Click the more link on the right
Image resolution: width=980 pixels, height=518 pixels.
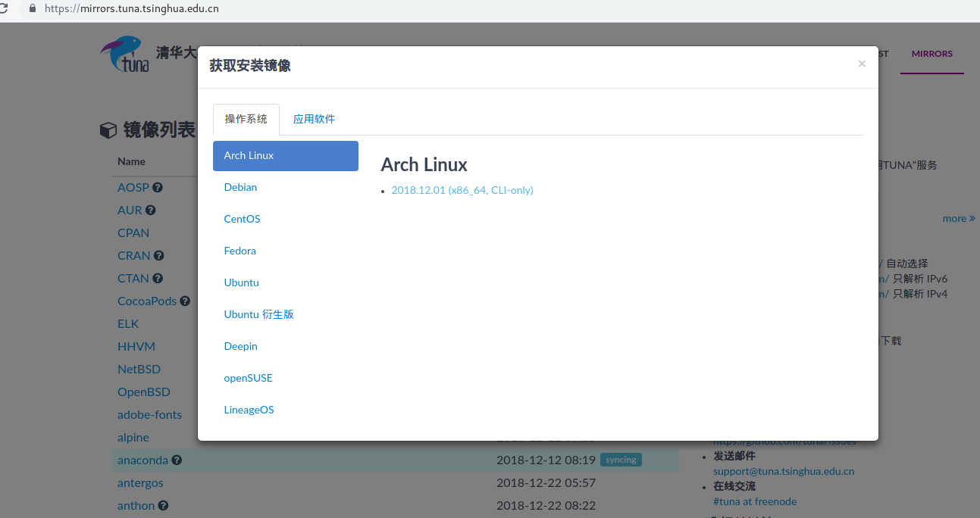(959, 218)
